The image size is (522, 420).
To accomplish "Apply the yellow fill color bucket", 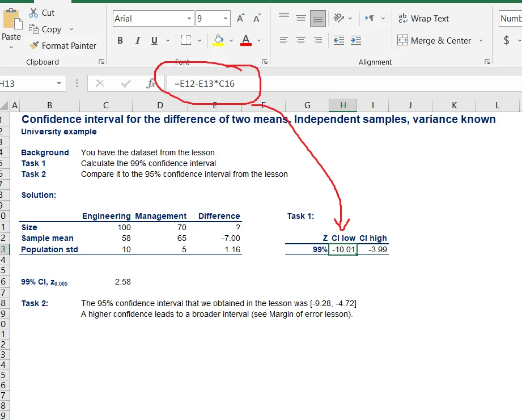I will [x=218, y=40].
